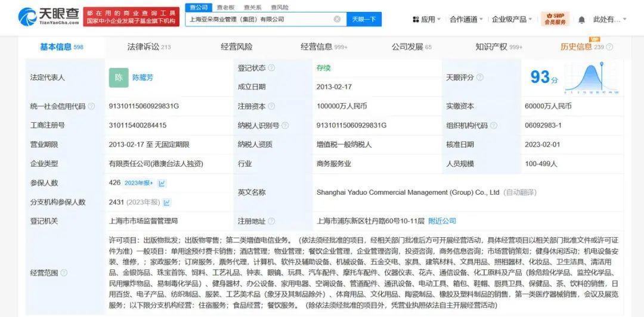This screenshot has height=317, width=644.
Task: Expand the 应用 dropdown
Action: coord(431,19)
